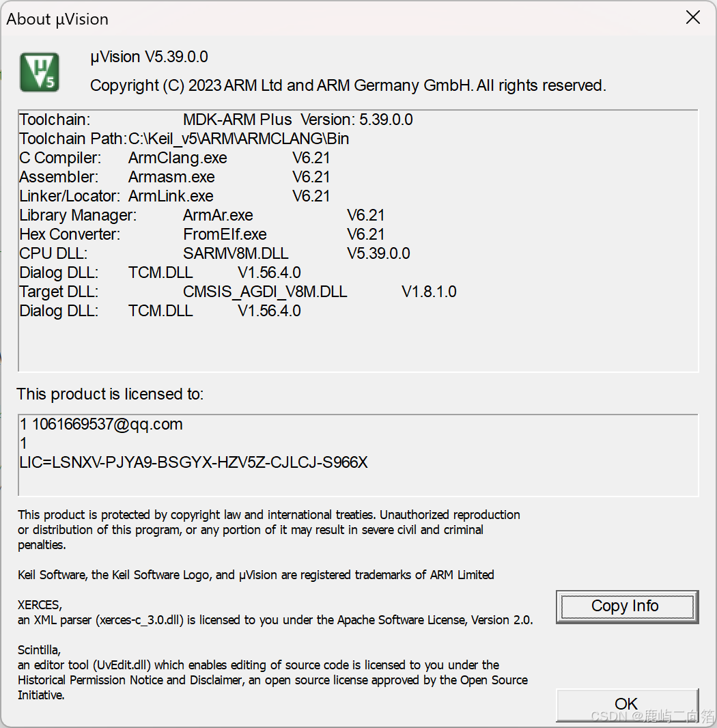Click the copyright law protection paragraph
The image size is (717, 728).
coord(269,530)
